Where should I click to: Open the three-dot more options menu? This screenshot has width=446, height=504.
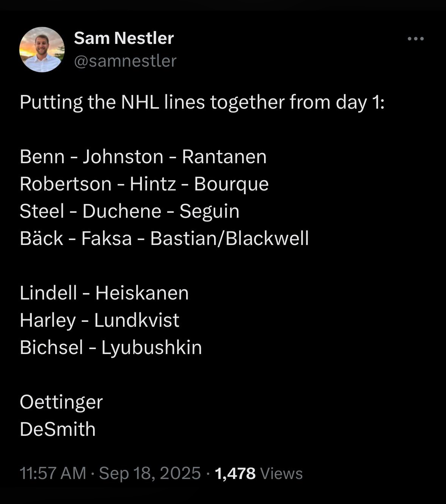coord(416,39)
